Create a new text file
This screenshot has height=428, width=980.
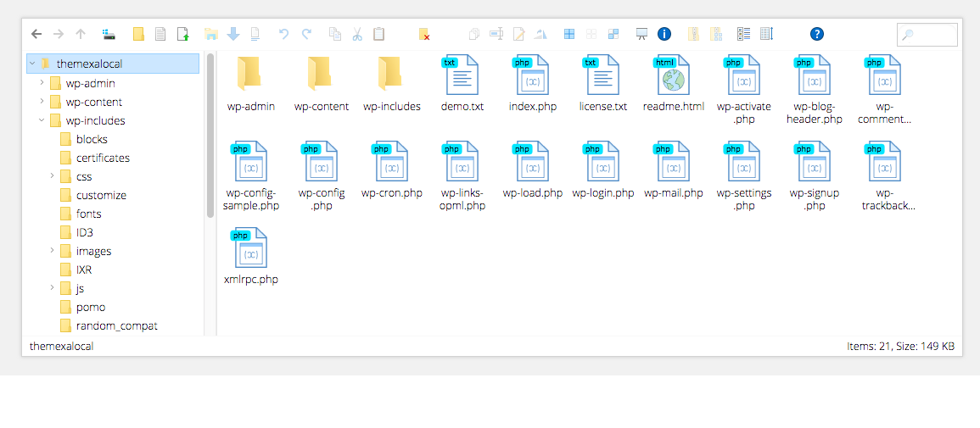(160, 34)
